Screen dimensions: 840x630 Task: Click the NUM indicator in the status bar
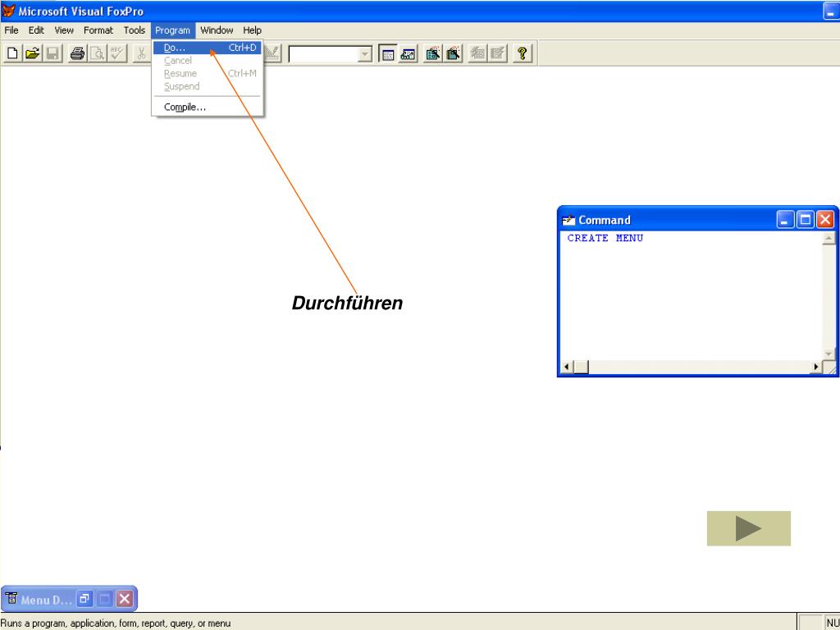tap(833, 623)
